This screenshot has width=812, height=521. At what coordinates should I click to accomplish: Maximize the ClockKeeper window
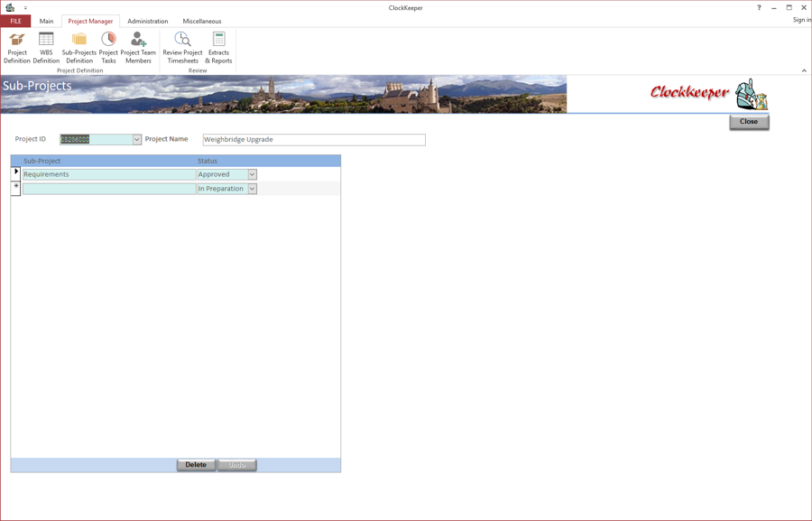[x=789, y=8]
